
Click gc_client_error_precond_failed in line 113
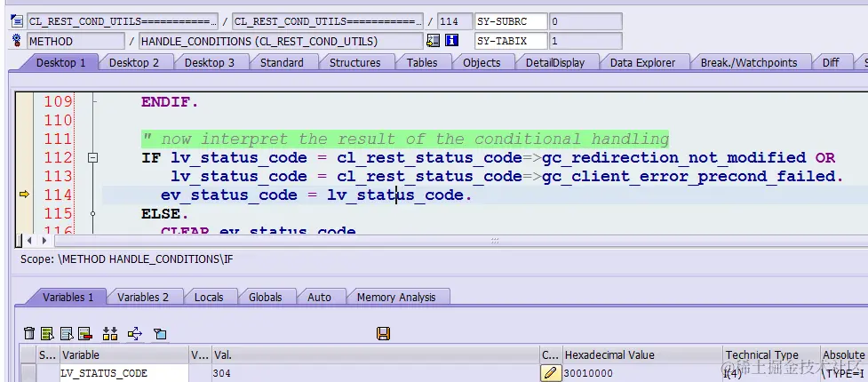pos(689,177)
